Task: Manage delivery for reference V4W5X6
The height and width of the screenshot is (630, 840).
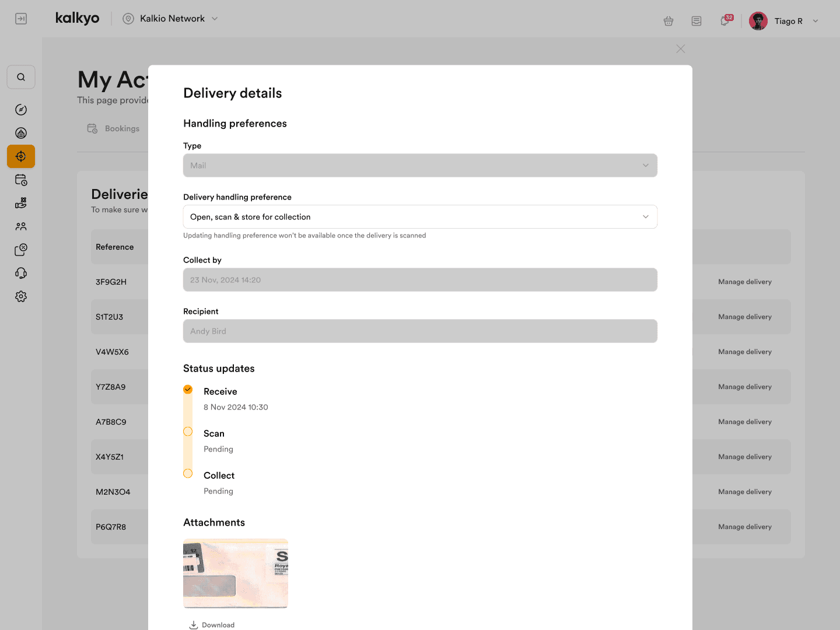Action: [745, 352]
